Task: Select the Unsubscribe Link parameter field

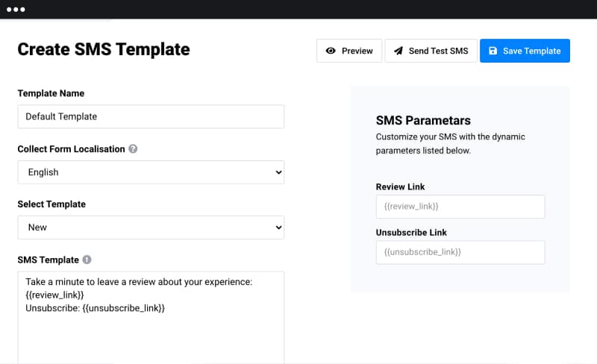Action: click(460, 252)
